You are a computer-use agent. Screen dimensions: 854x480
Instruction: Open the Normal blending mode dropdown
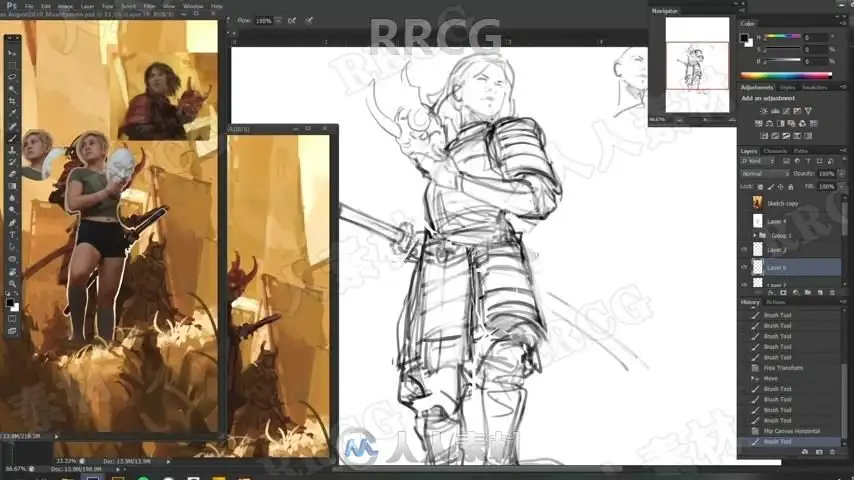[765, 174]
